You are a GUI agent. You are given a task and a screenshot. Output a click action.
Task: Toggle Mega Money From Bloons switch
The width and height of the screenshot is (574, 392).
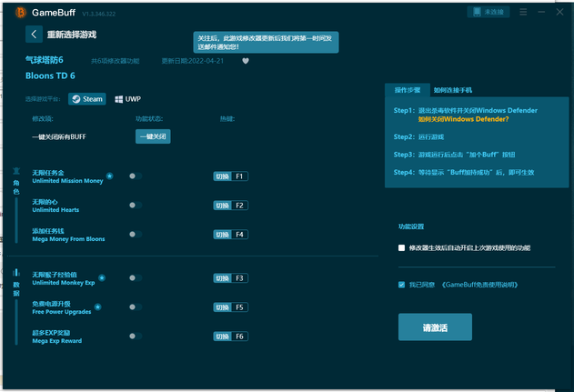[x=136, y=235]
